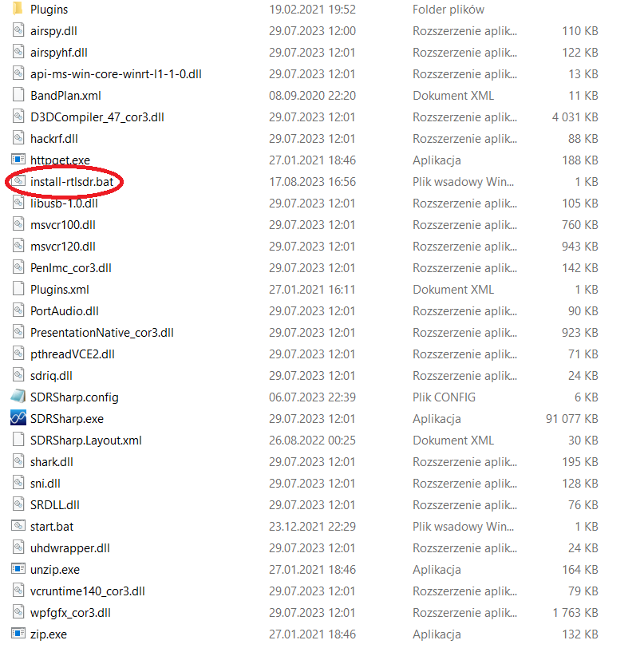The width and height of the screenshot is (644, 652).
Task: Click the httpget.exe application icon
Action: click(x=18, y=160)
